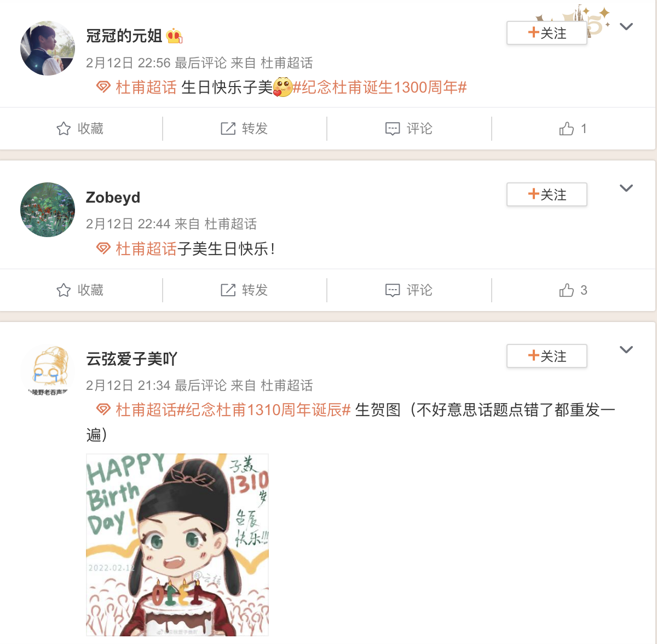Like 冠冠的元姐's post with thumbs-up
This screenshot has height=644, width=657.
(567, 129)
